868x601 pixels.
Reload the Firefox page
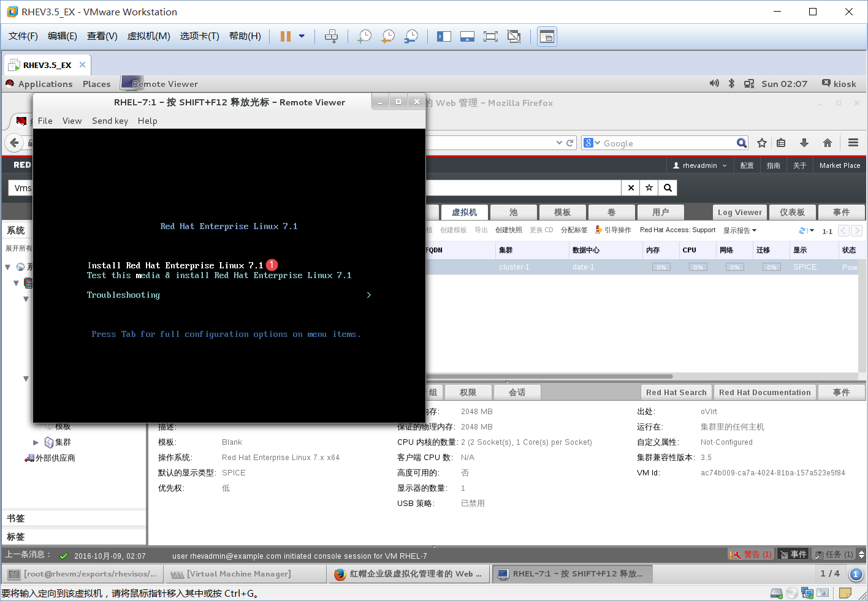[570, 143]
